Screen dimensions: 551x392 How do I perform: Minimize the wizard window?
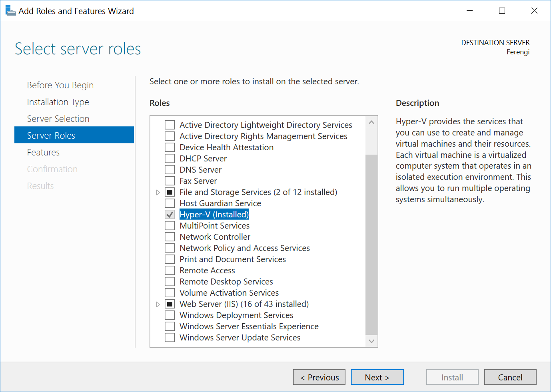click(x=470, y=11)
